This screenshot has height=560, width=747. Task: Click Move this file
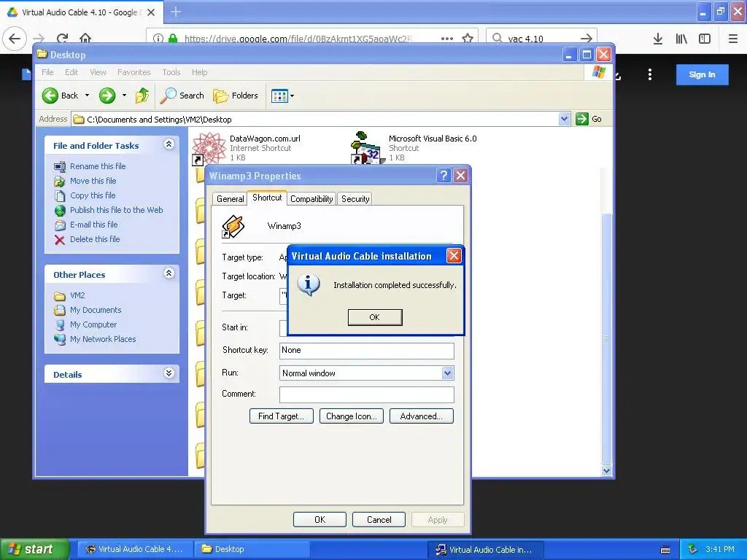point(93,181)
